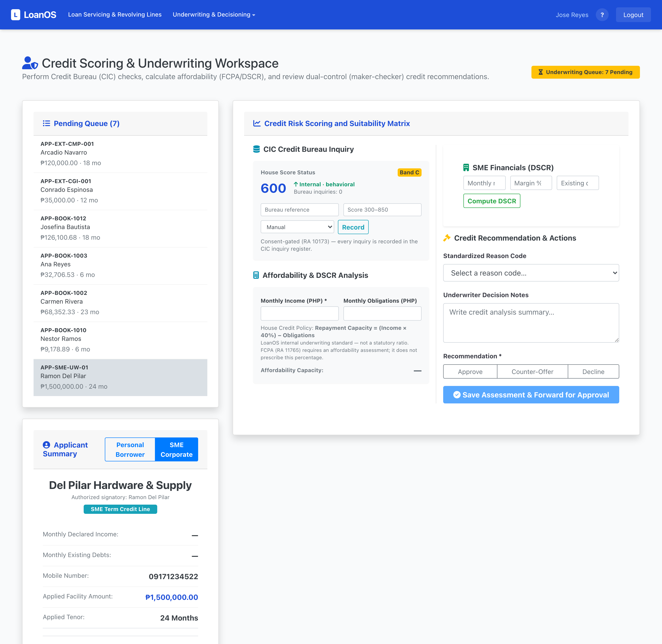
Task: Open queue item APP-BOOK-1012 Josefina Bautista
Action: click(120, 229)
